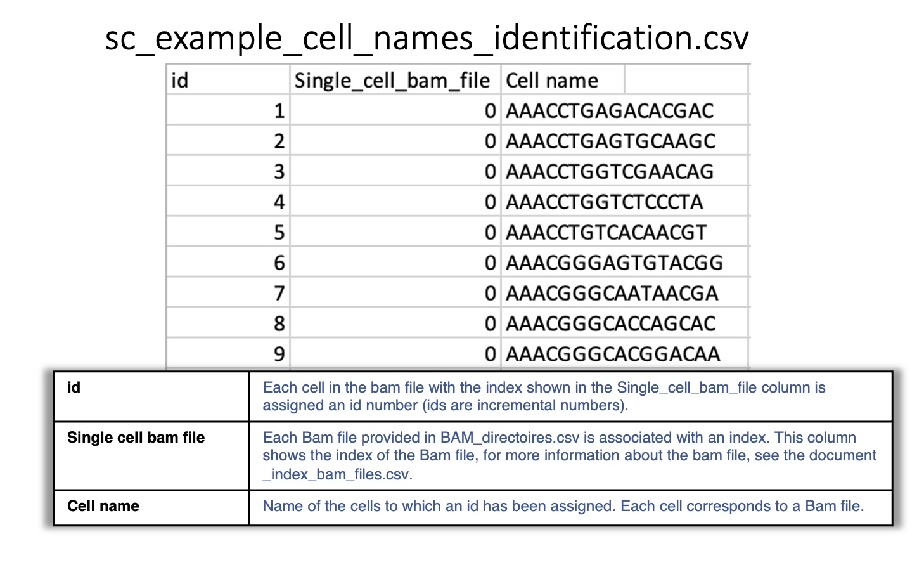
Task: Click the title sc_example_cell_names_identification.csv
Action: click(x=427, y=38)
